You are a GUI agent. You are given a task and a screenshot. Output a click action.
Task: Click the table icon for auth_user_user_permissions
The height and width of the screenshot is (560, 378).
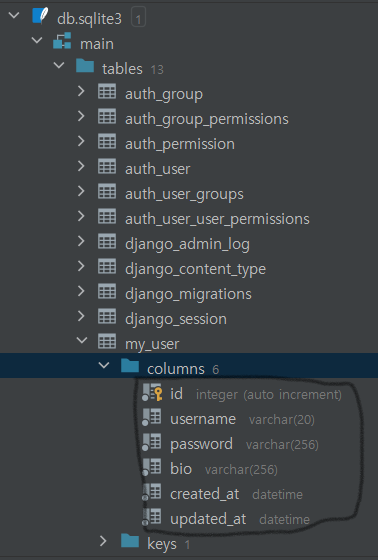point(107,216)
